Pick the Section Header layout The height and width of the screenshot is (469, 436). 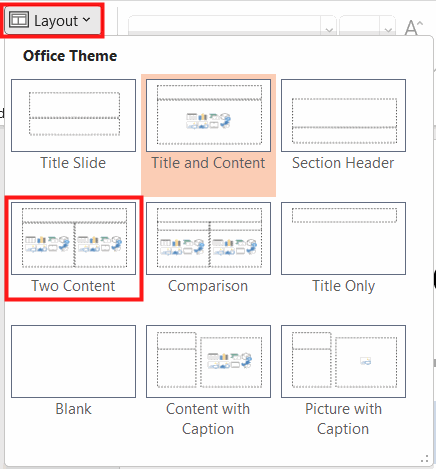[x=343, y=115]
